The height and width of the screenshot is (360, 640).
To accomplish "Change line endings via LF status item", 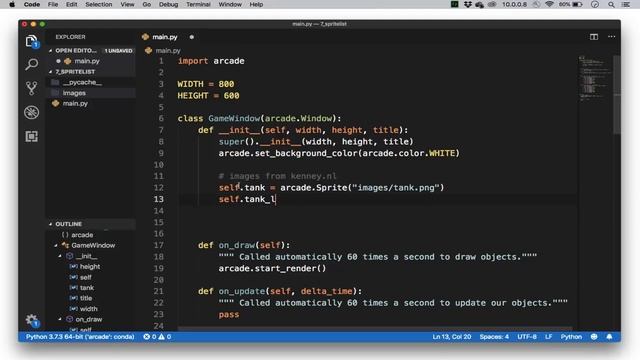I will 549,337.
